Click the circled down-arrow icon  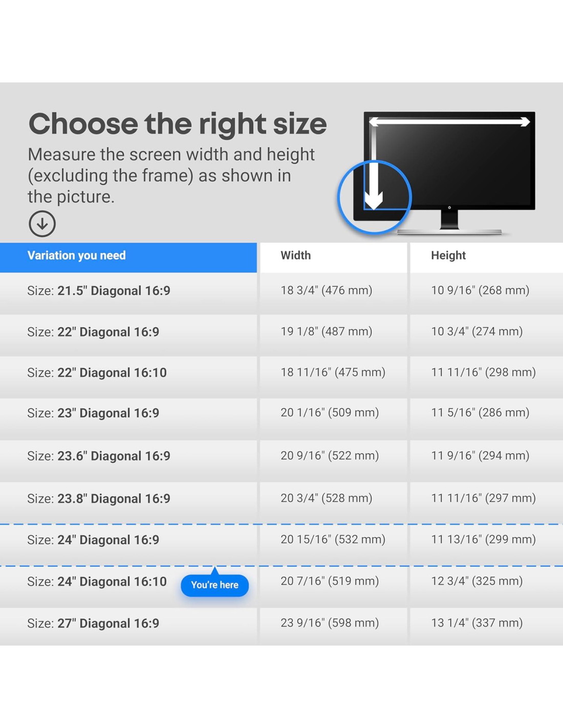click(x=42, y=224)
